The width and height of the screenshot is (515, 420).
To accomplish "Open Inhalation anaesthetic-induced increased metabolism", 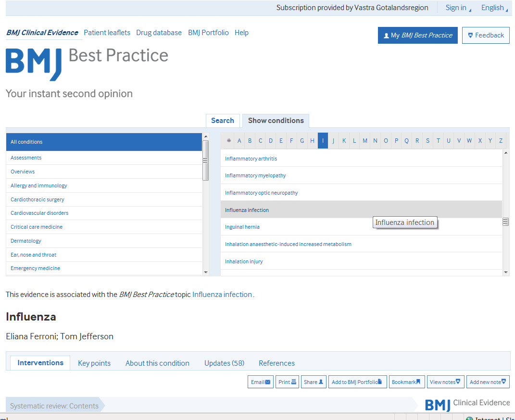I will [361, 244].
